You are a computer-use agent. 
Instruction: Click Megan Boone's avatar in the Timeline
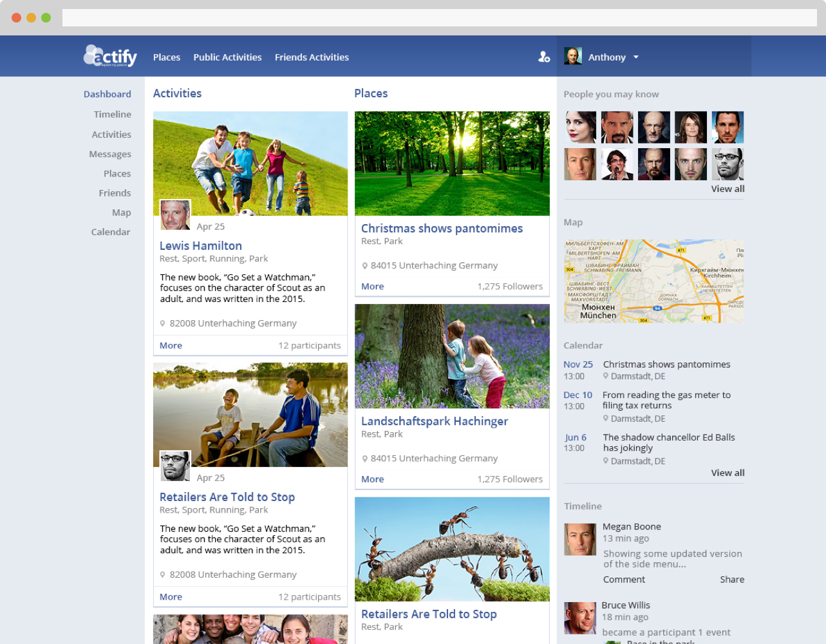click(580, 539)
